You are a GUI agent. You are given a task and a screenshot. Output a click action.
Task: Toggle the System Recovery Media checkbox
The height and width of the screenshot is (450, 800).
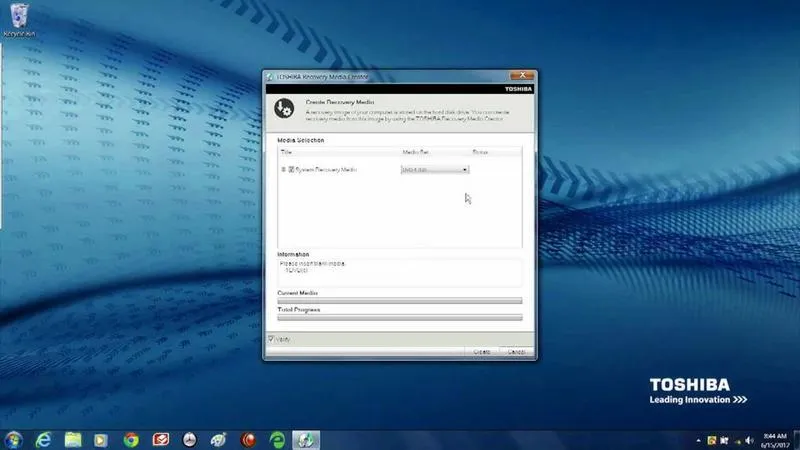click(291, 169)
